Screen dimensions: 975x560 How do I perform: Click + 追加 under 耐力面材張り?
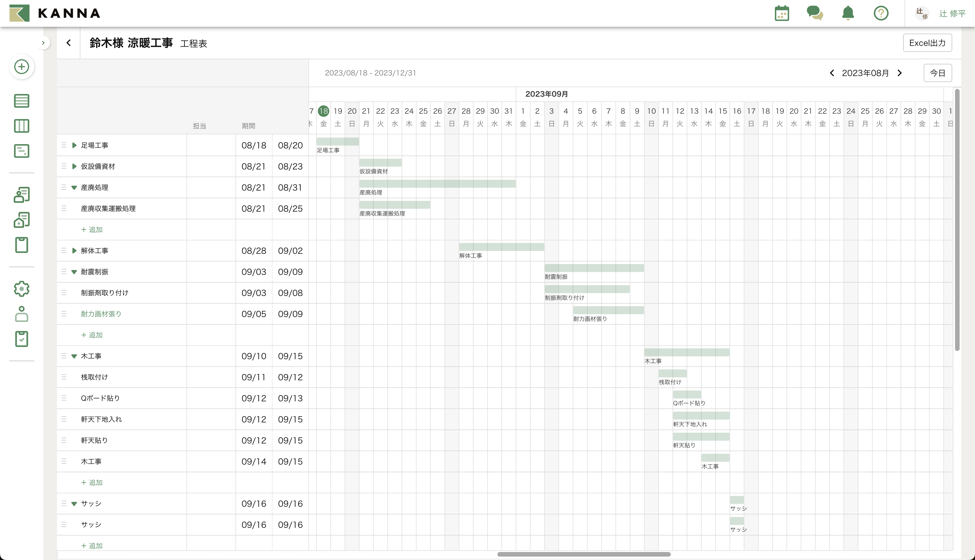click(x=92, y=335)
